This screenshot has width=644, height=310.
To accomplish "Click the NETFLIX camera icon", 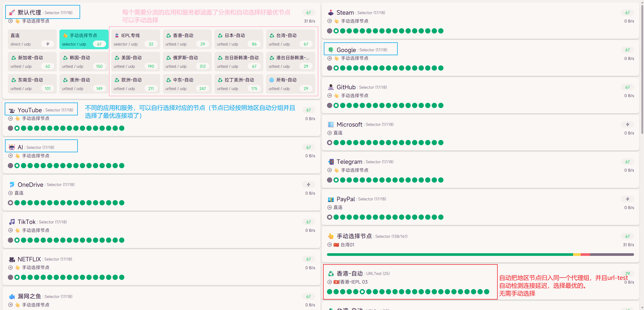I will pos(12,259).
